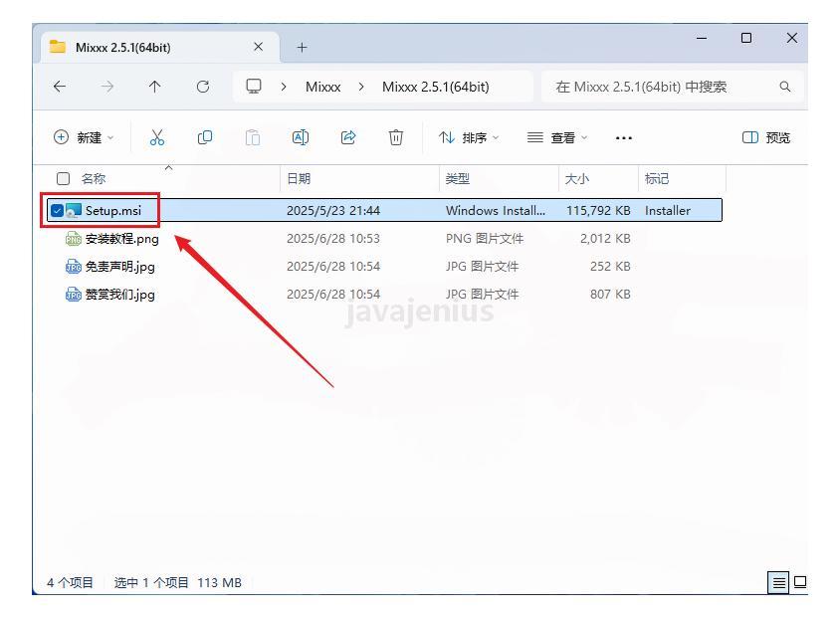840x619 pixels.
Task: Switch to large thumbnails view icon
Action: pyautogui.click(x=800, y=582)
